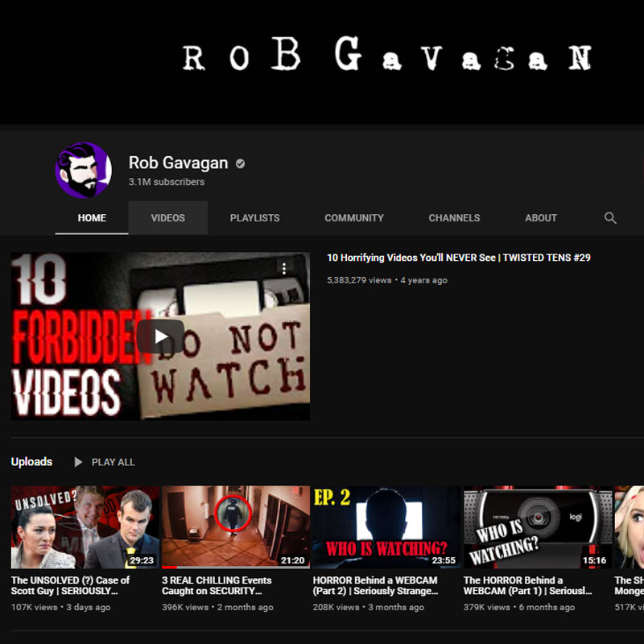Viewport: 644px width, 644px height.
Task: Open the PLAYLISTS tab
Action: pos(254,217)
